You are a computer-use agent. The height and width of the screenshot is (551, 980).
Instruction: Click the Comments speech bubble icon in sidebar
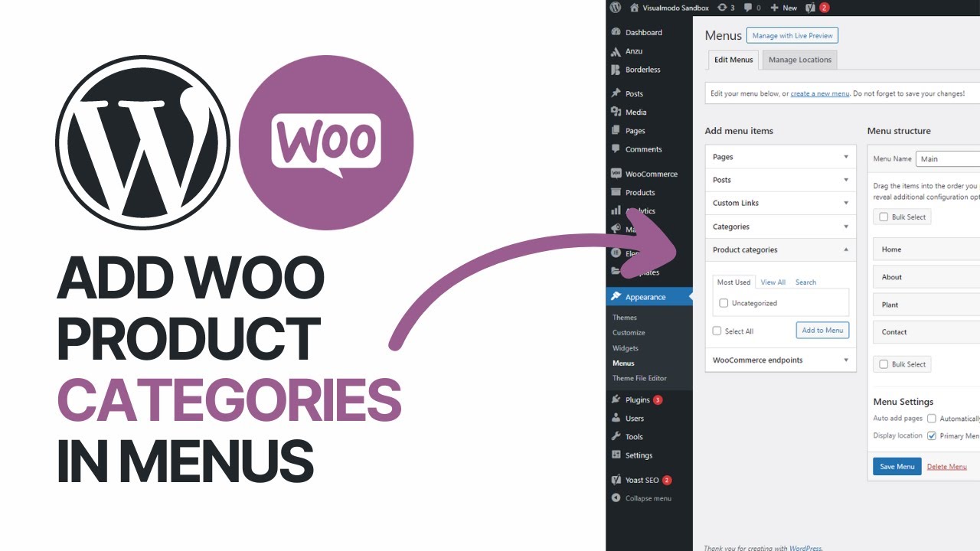(616, 149)
